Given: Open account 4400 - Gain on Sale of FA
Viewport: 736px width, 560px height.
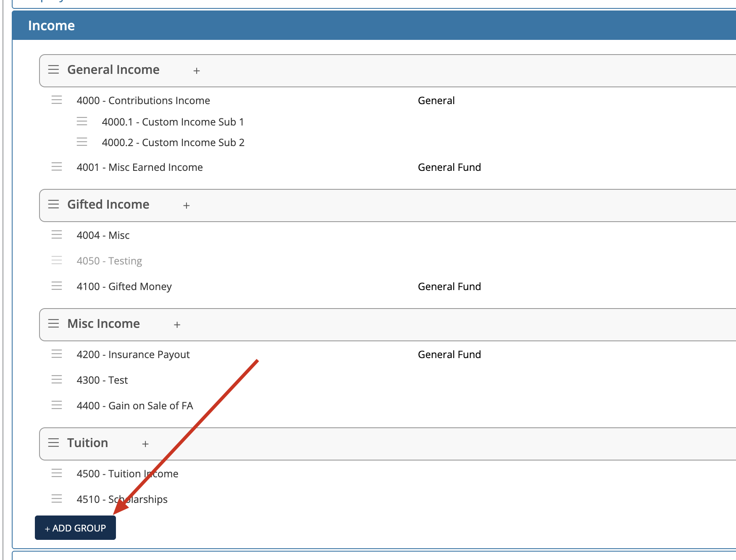Looking at the screenshot, I should [135, 406].
